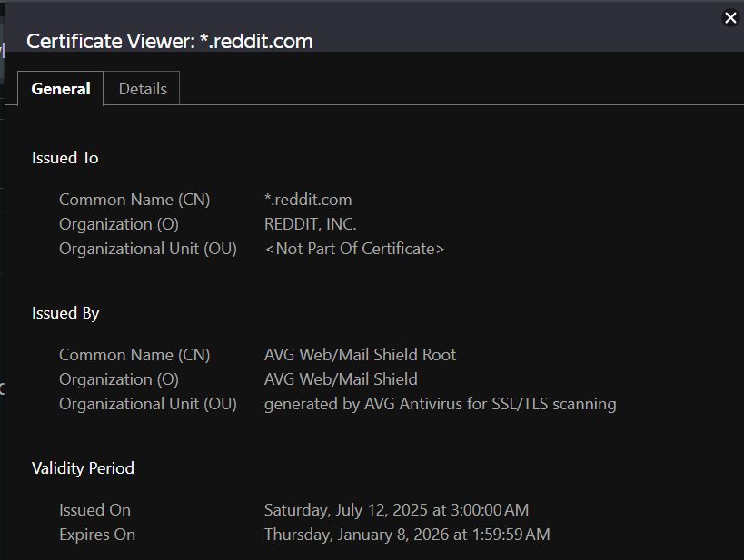Image resolution: width=744 pixels, height=560 pixels.
Task: Click 'Organization (O)' label under Issued To
Action: (x=119, y=224)
